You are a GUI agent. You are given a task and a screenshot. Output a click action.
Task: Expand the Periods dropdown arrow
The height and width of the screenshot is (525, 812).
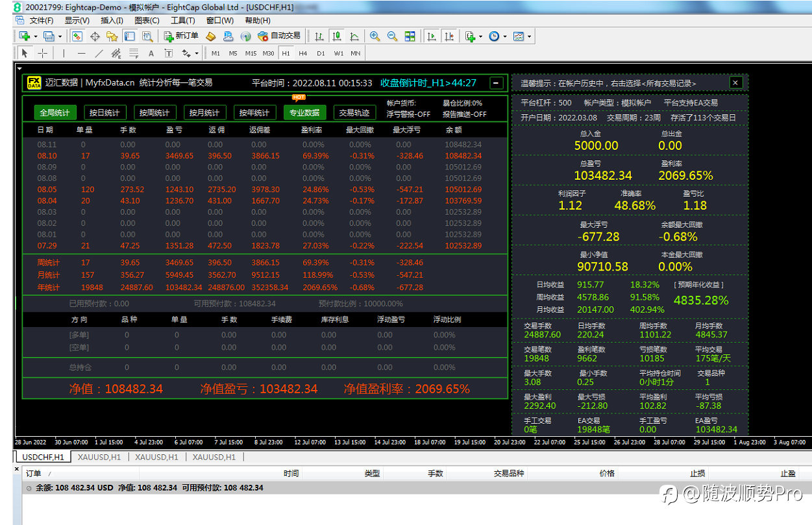pyautogui.click(x=505, y=36)
